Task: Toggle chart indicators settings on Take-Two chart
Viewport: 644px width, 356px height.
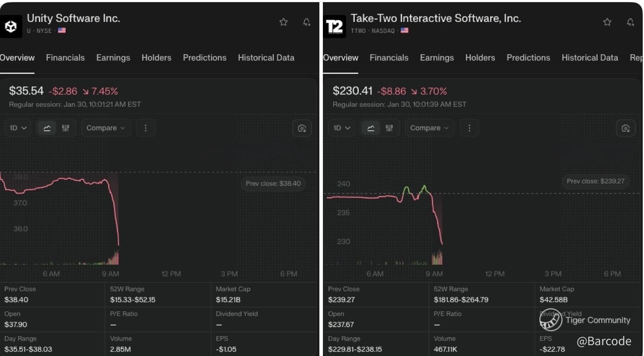Action: tap(389, 128)
